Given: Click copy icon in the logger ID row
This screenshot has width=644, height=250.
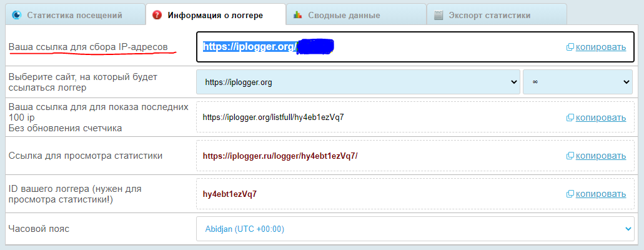Looking at the screenshot, I should coord(570,194).
